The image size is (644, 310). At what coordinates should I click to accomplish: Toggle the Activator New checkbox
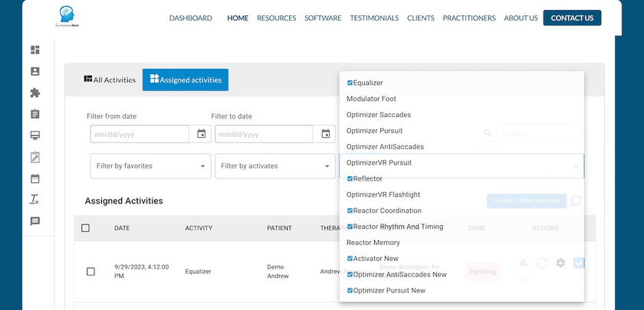coord(350,259)
